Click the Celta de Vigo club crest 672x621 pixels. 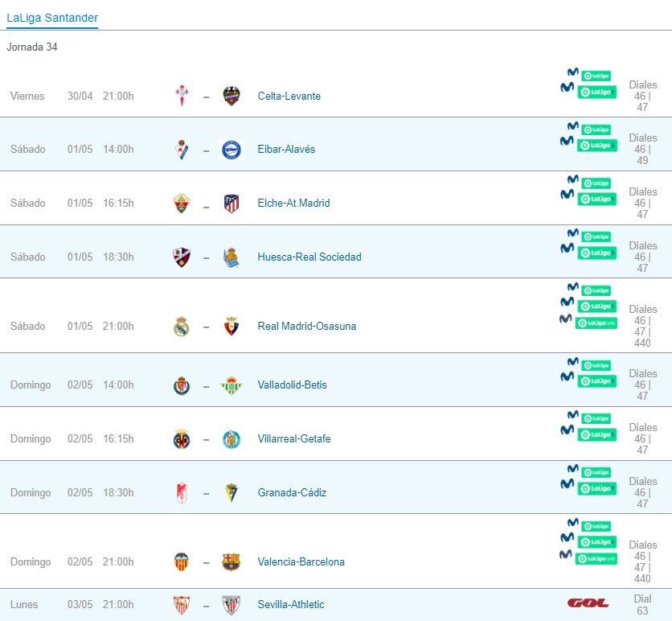pos(181,96)
